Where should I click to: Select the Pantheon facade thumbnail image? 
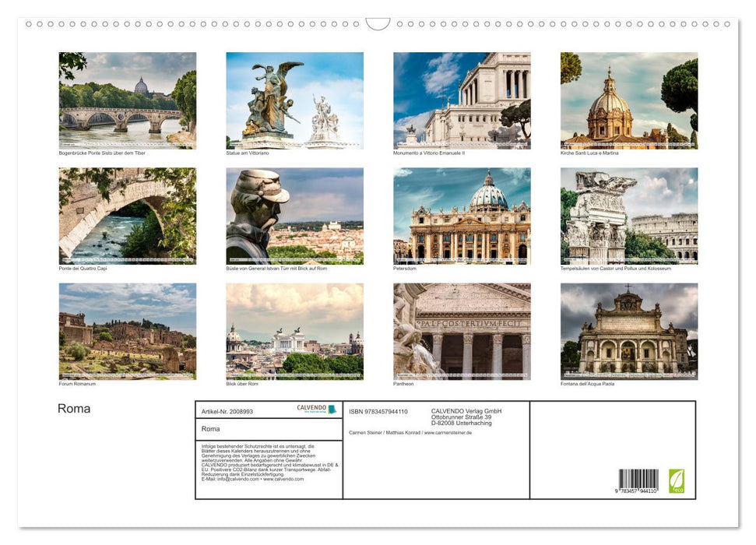point(462,332)
